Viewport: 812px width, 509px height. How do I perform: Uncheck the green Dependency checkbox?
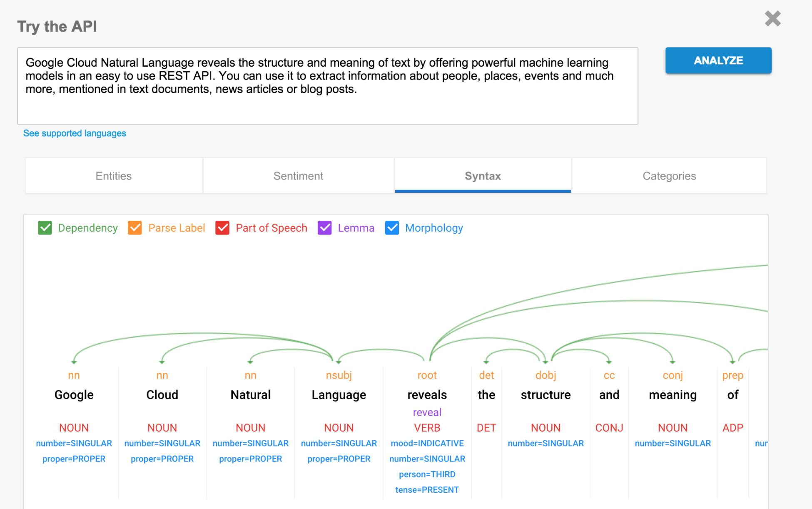(45, 228)
